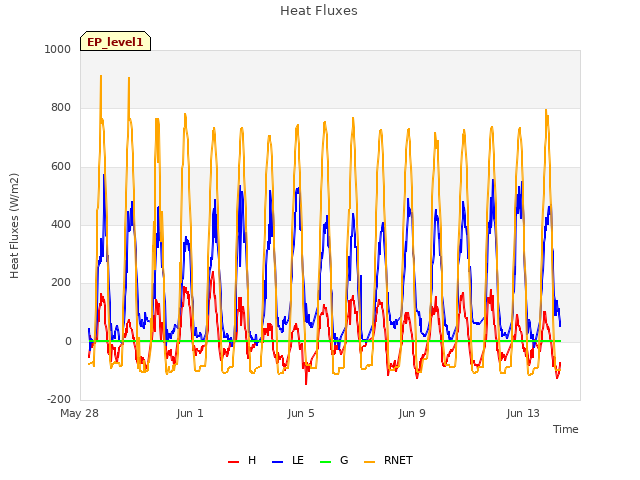Click the EP_level1 label box

pyautogui.click(x=116, y=41)
